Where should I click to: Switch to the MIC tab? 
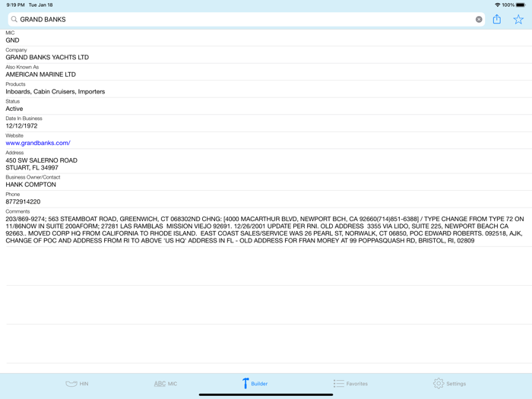tap(166, 384)
